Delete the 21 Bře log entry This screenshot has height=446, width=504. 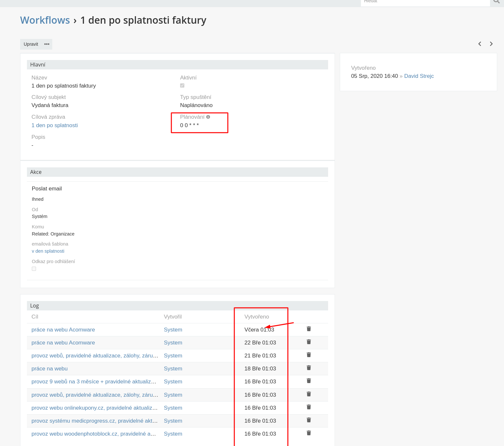[x=309, y=355]
